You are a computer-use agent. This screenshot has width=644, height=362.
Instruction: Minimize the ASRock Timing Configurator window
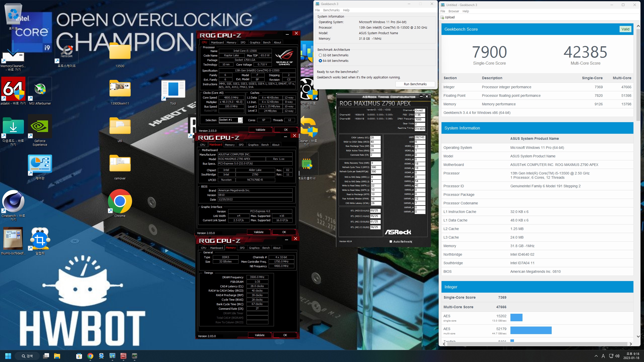point(421,97)
